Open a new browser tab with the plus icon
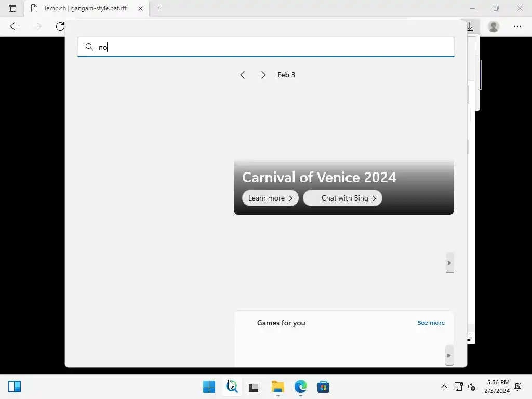 coord(158,8)
